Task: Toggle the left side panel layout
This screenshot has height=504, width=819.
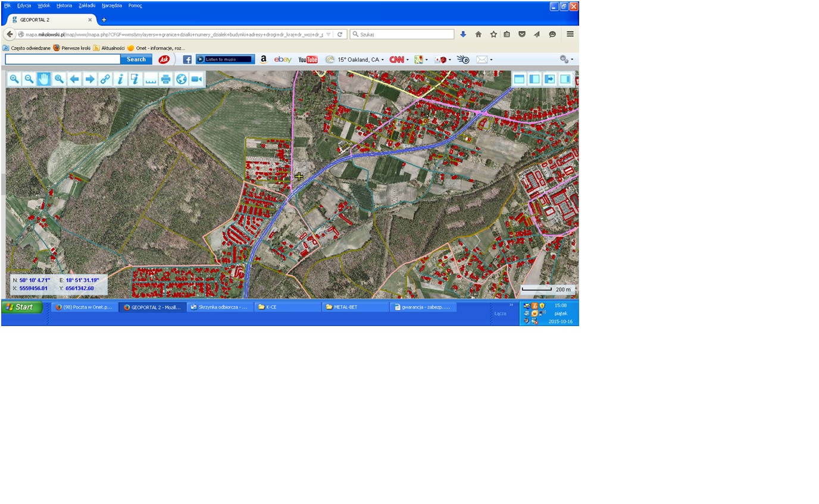Action: pos(534,79)
